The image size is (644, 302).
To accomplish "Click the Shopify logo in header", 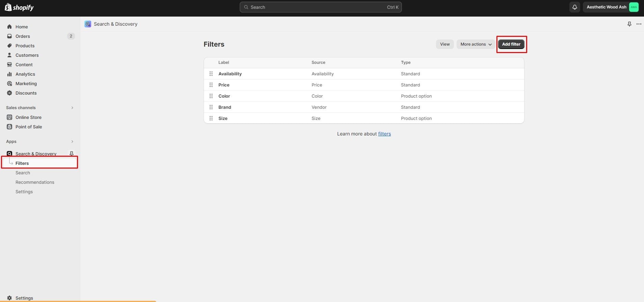I will (x=19, y=7).
